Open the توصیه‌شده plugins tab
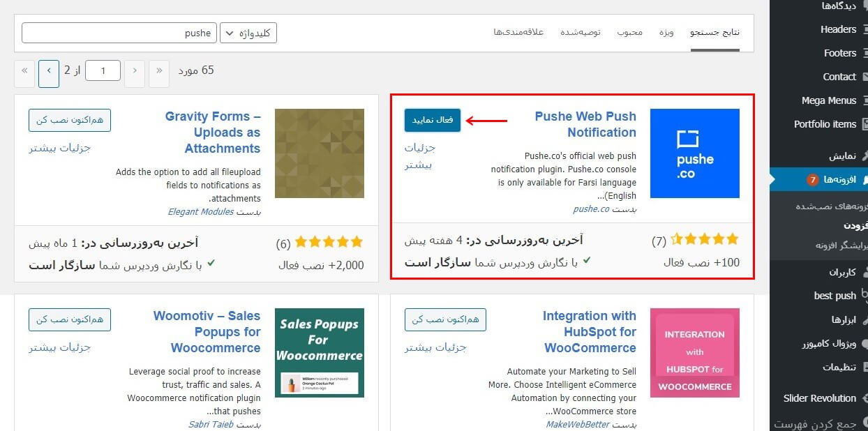 click(581, 33)
